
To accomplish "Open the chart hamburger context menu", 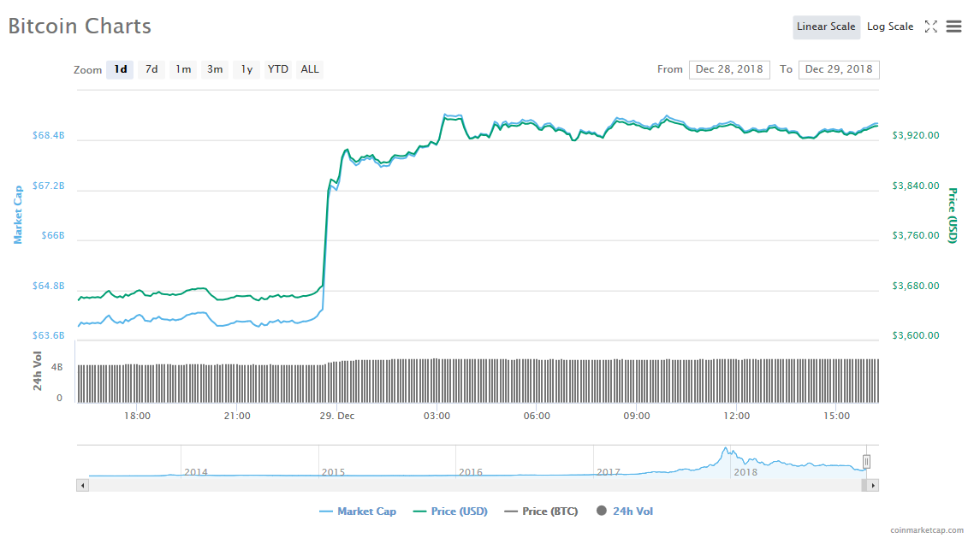I will (953, 27).
